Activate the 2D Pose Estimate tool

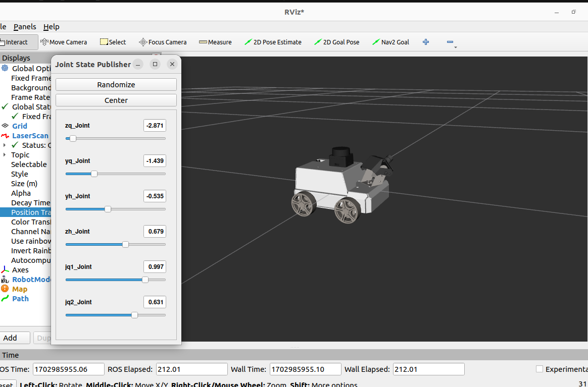273,42
